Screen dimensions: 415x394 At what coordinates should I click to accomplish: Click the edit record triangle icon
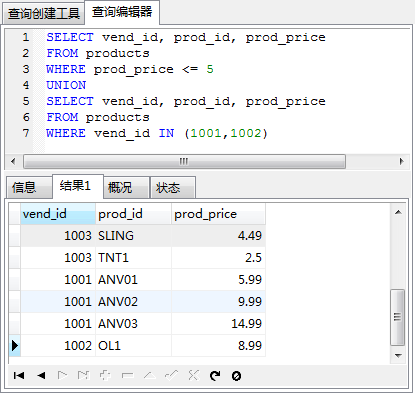150,376
